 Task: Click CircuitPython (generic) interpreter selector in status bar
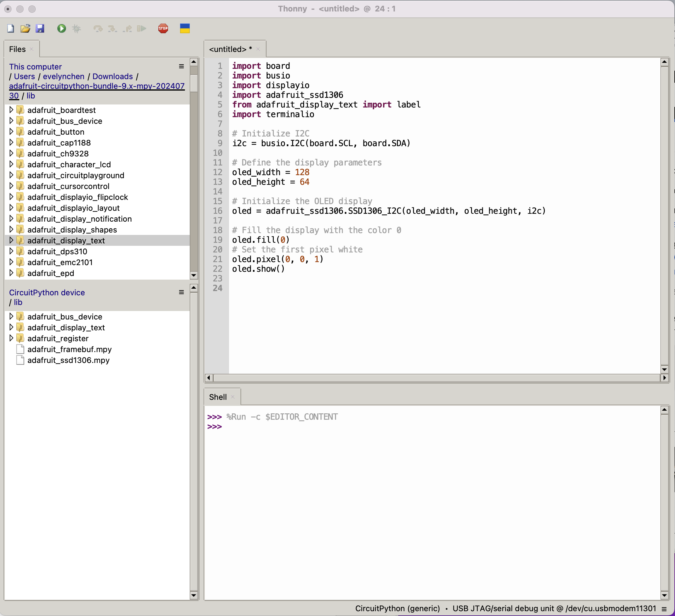(x=397, y=608)
